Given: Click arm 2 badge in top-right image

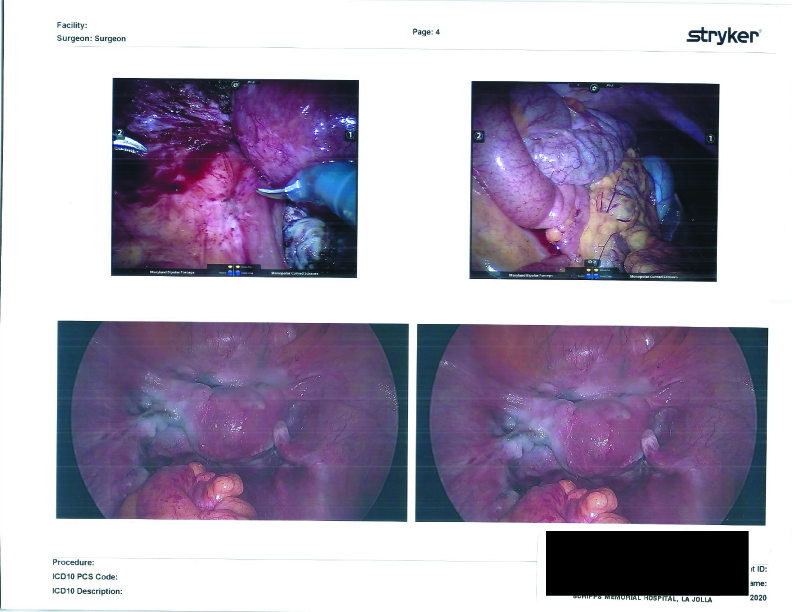Looking at the screenshot, I should [478, 136].
